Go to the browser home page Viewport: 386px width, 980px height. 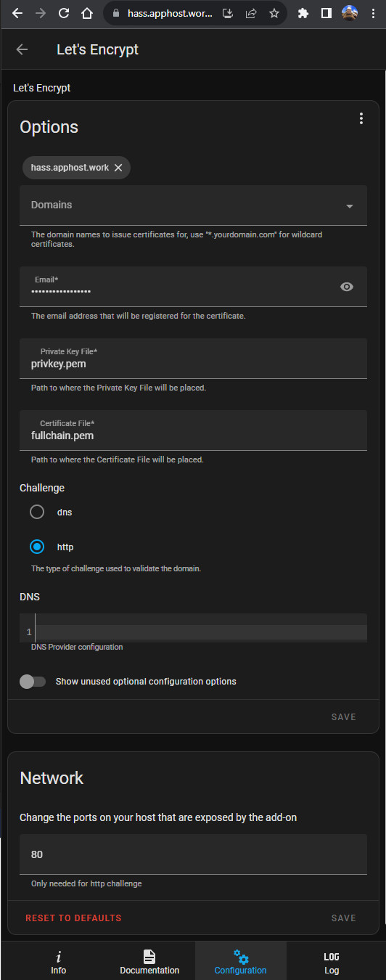(87, 13)
